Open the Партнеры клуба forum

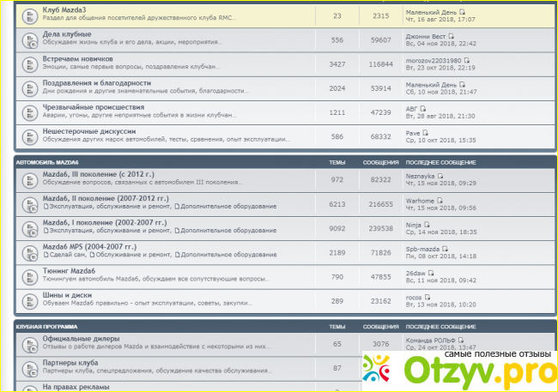tap(70, 363)
